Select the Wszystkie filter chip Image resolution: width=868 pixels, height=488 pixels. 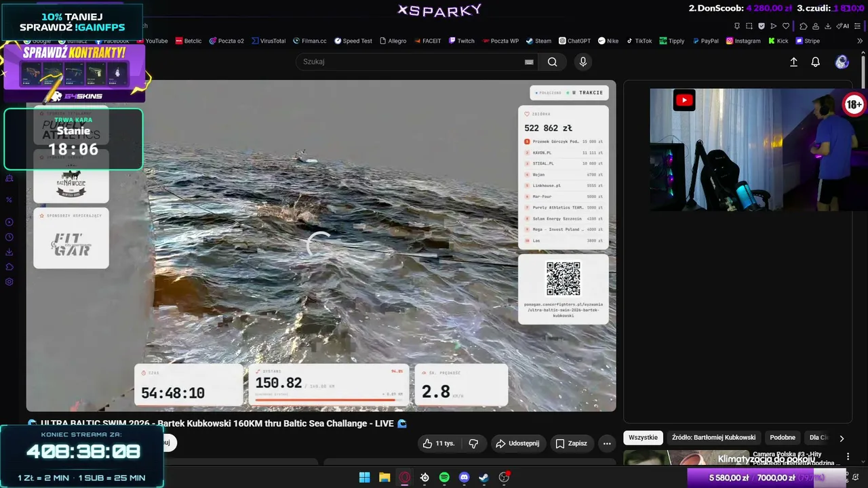tap(643, 438)
